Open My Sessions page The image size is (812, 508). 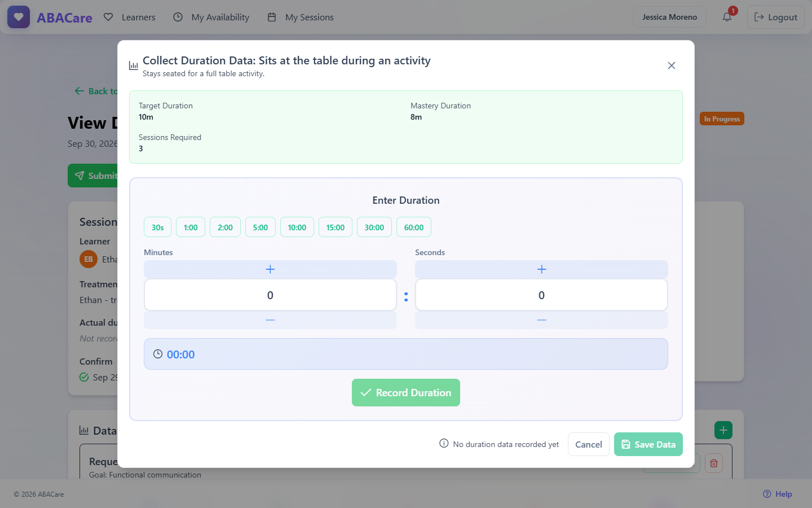tap(301, 17)
